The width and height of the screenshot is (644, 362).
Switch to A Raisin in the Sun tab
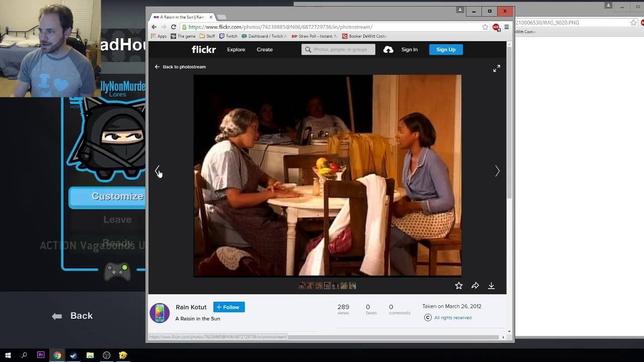(x=183, y=17)
